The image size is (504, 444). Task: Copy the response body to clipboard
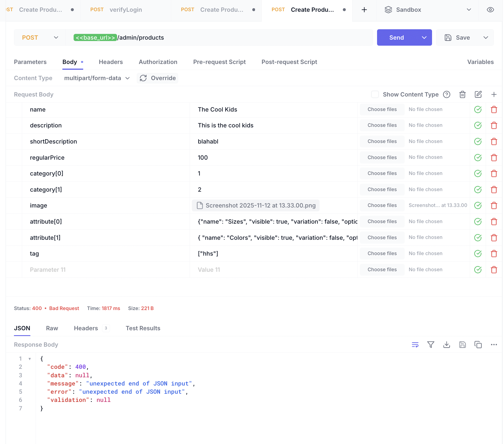478,345
